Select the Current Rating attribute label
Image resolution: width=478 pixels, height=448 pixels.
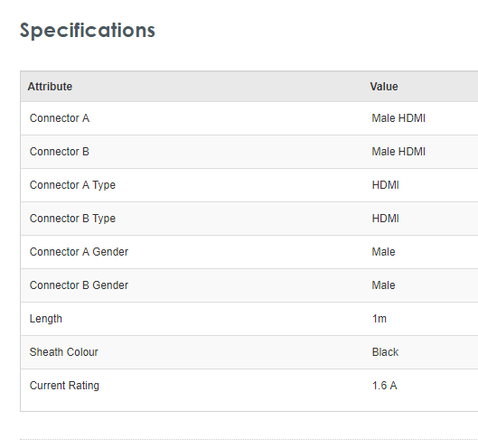[64, 386]
